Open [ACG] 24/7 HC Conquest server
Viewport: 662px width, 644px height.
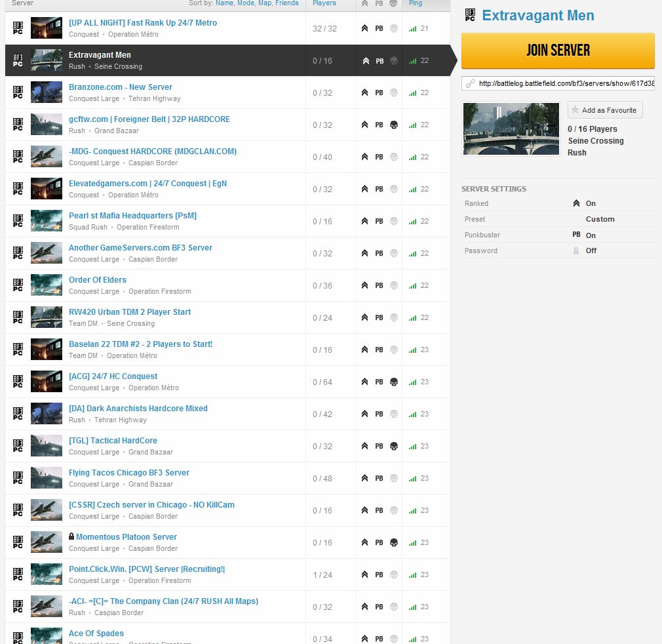(x=113, y=376)
